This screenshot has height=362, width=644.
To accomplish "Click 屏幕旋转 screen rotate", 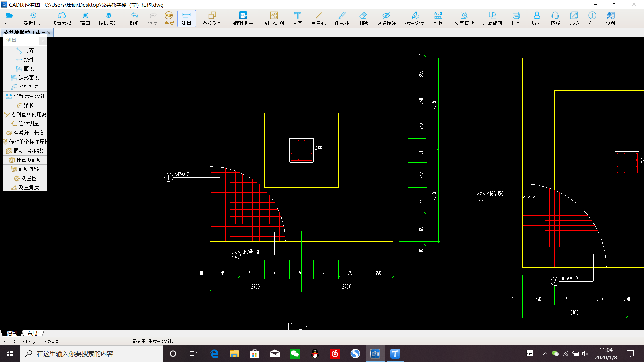I will tap(493, 19).
